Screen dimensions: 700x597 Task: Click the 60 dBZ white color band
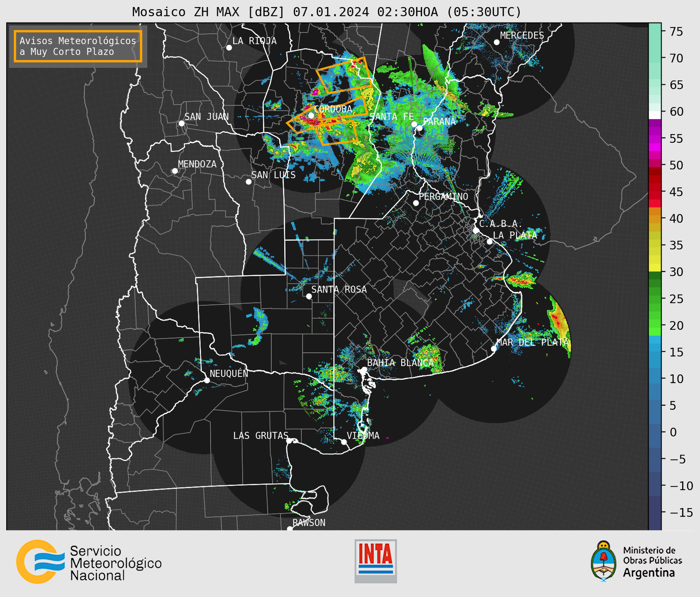pos(655,115)
